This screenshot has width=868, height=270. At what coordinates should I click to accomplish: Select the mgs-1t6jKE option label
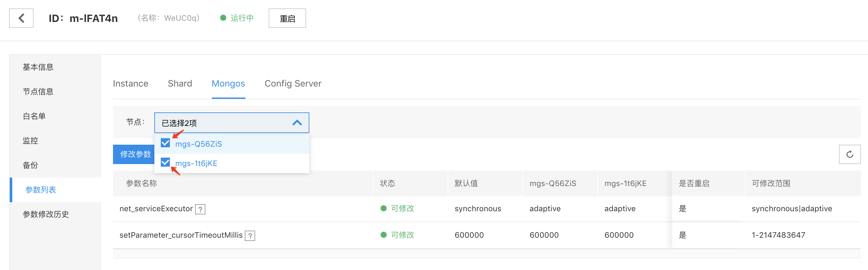pyautogui.click(x=196, y=163)
